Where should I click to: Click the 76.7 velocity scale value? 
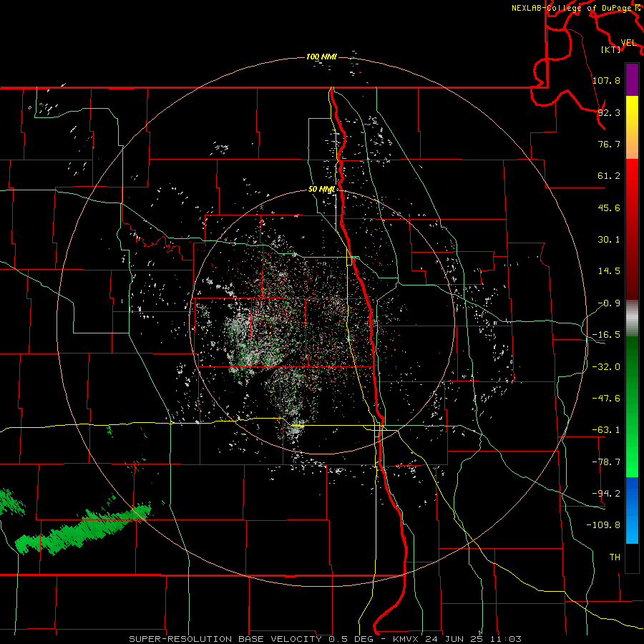coord(609,144)
